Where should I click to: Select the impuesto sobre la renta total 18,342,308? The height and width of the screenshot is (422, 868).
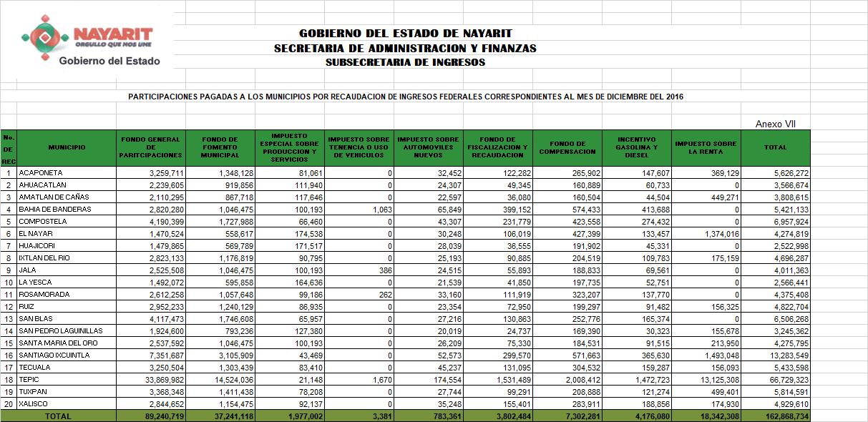click(x=720, y=416)
